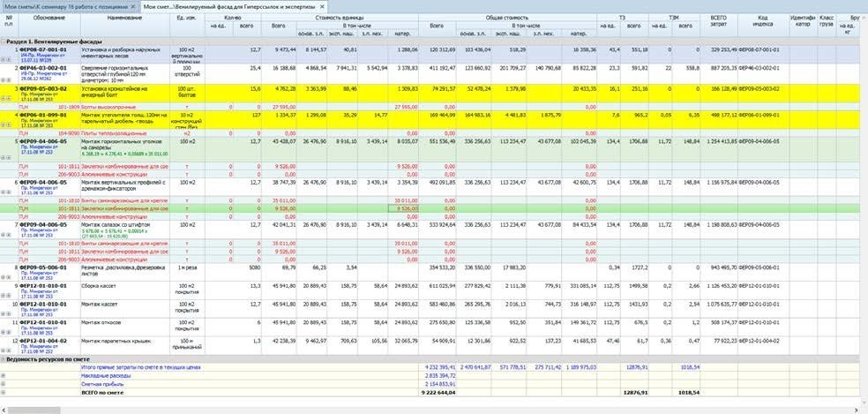Click the 'Обоснование' column header
The image size is (868, 414).
coord(49,18)
